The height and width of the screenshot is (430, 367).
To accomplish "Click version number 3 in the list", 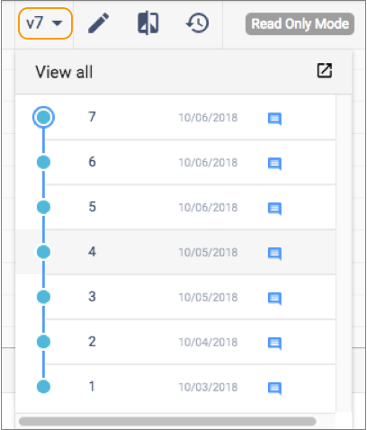I will [92, 296].
